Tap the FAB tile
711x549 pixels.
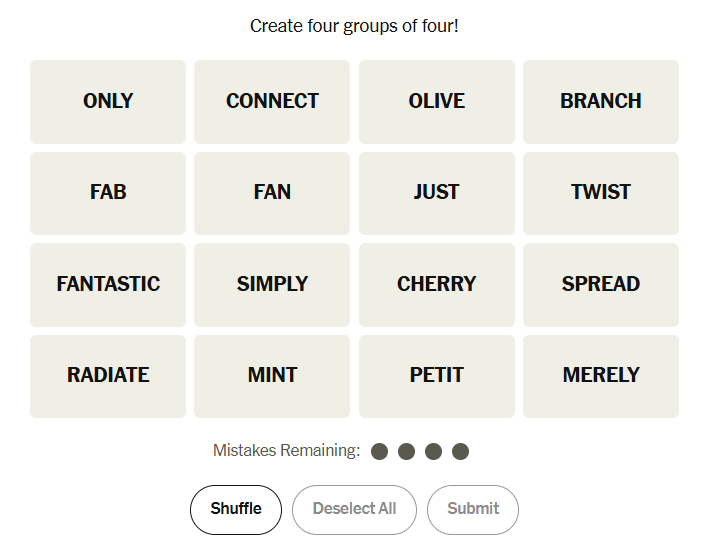[x=108, y=192]
